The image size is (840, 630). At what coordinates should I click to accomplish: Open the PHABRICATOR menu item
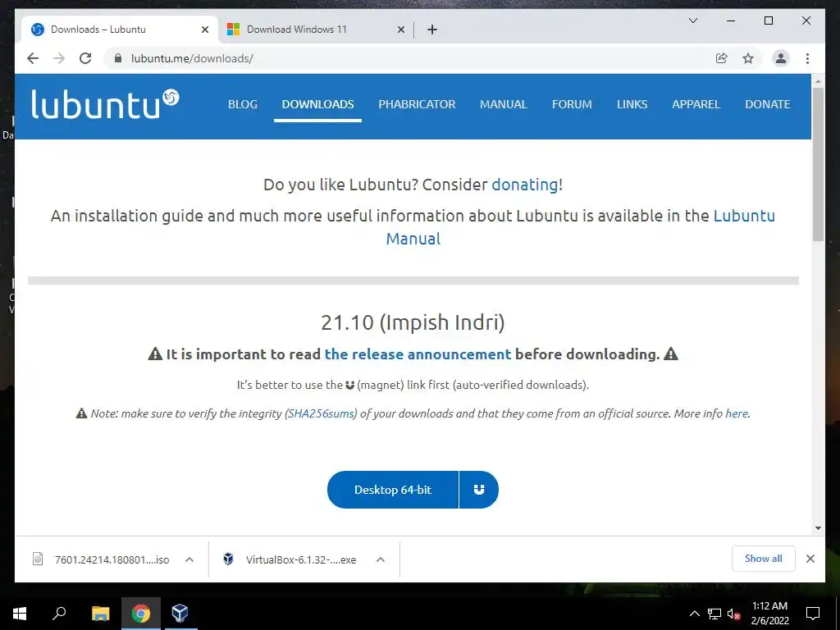pos(417,104)
